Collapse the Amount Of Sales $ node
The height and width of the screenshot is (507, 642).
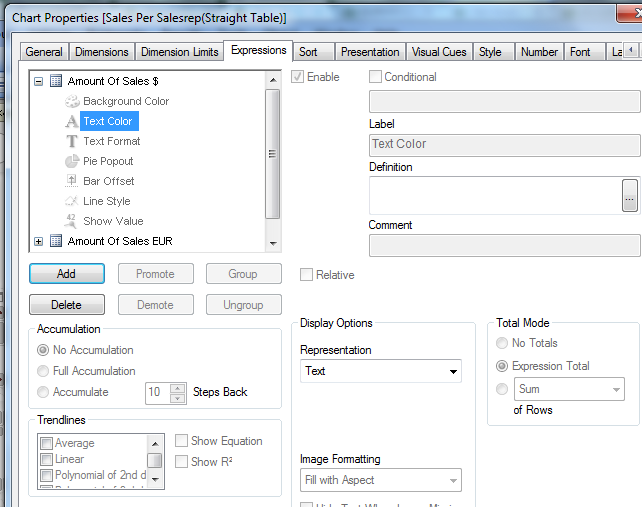click(39, 81)
